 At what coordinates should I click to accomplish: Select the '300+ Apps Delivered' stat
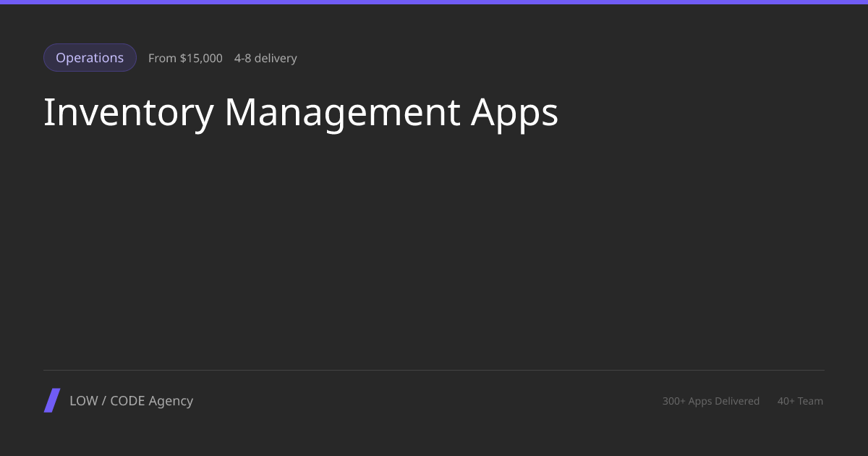(x=711, y=401)
